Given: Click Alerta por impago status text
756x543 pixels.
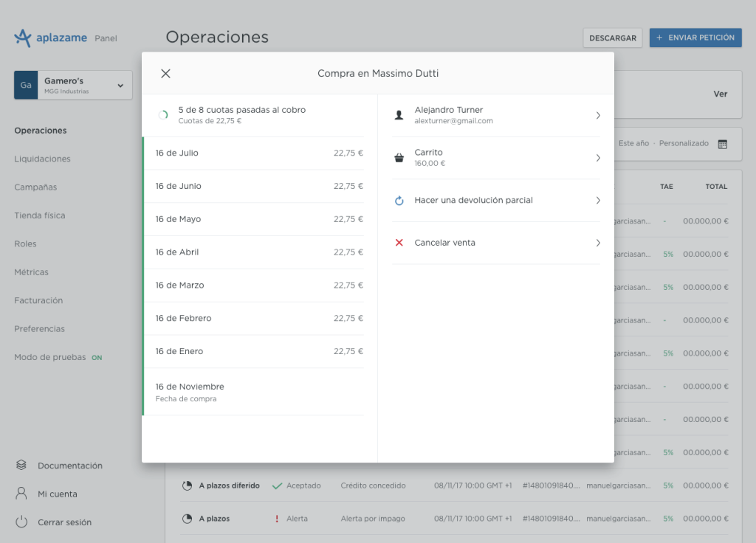Looking at the screenshot, I should 373,519.
